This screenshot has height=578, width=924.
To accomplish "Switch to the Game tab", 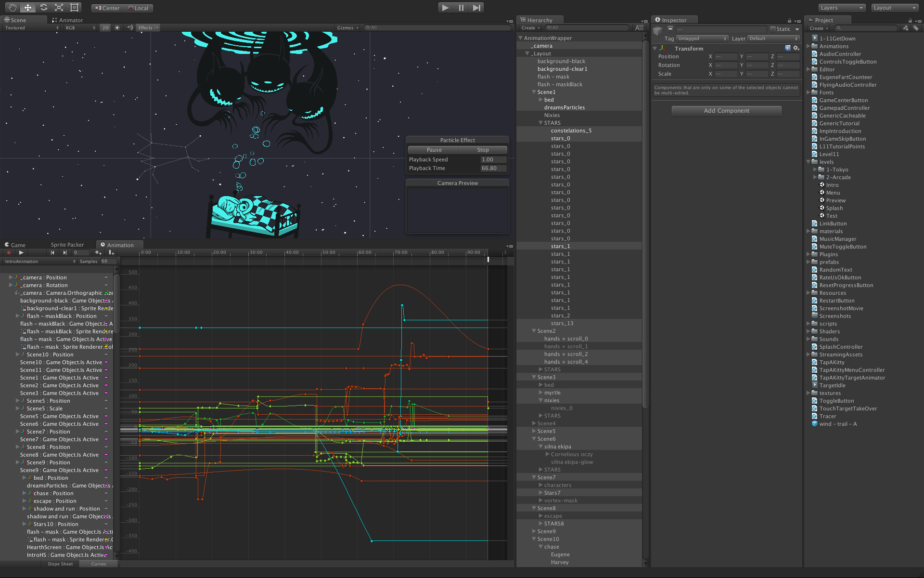I will [x=15, y=245].
